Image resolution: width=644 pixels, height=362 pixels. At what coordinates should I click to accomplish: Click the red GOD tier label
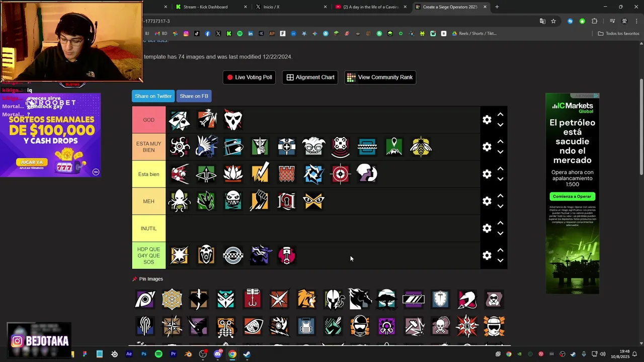click(x=149, y=120)
